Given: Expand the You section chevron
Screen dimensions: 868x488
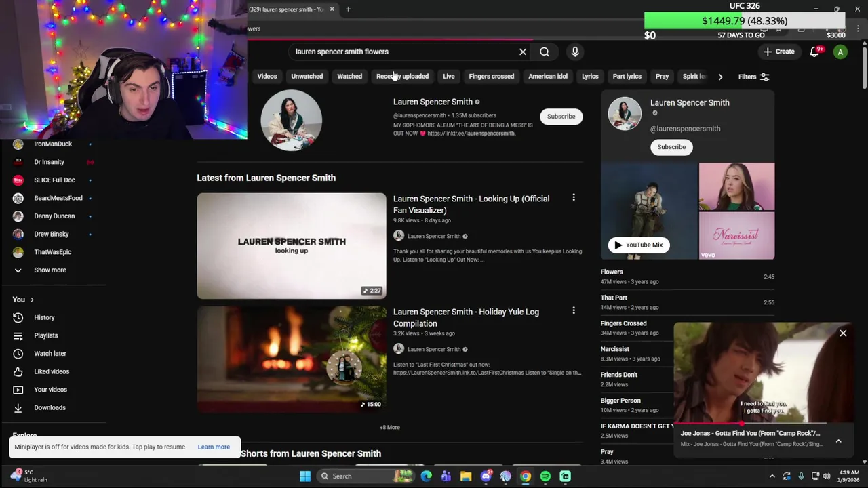Looking at the screenshot, I should pyautogui.click(x=31, y=300).
